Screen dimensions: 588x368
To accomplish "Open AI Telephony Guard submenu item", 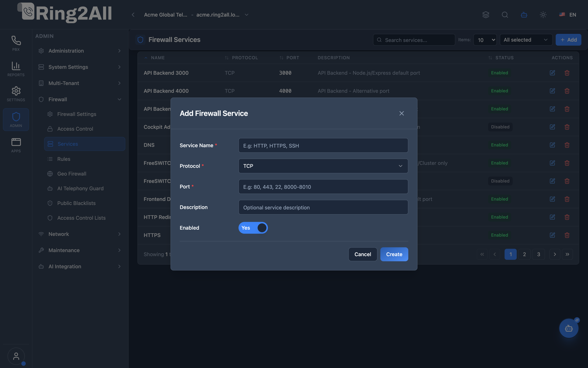I will click(85, 188).
